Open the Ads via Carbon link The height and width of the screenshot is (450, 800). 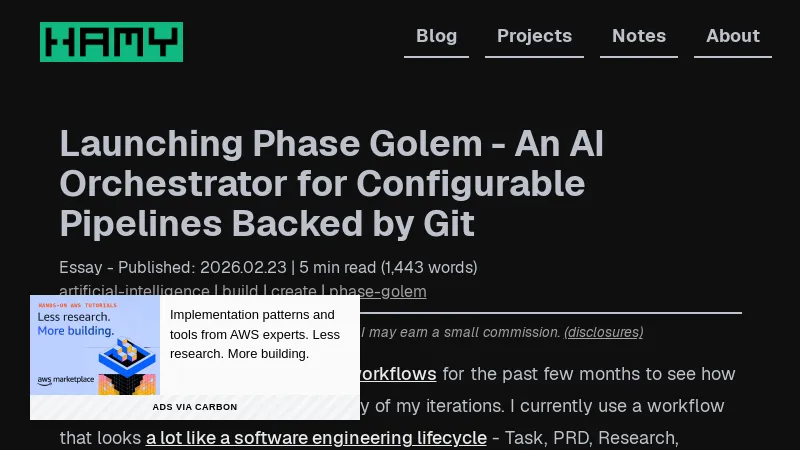pos(195,407)
